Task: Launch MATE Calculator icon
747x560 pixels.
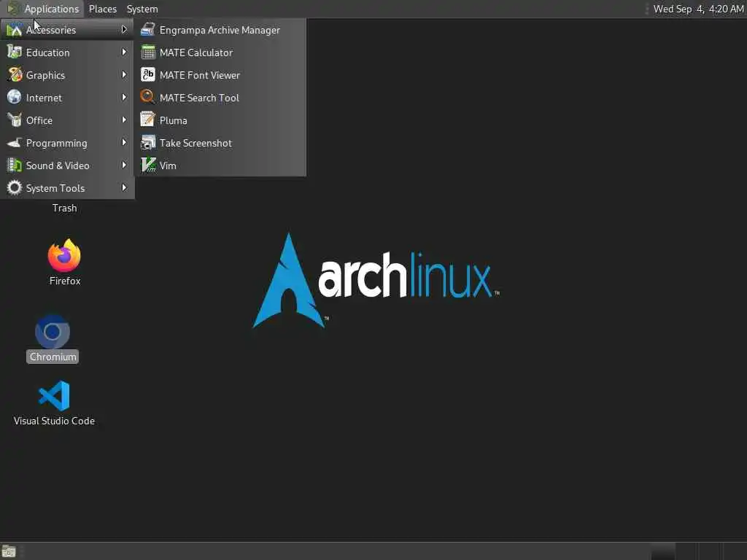Action: (x=147, y=52)
